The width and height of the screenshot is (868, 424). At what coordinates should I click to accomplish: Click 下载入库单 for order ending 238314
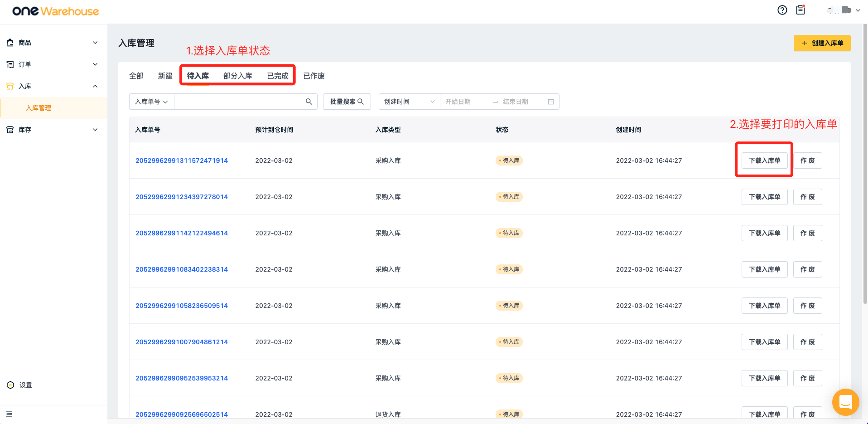click(764, 269)
